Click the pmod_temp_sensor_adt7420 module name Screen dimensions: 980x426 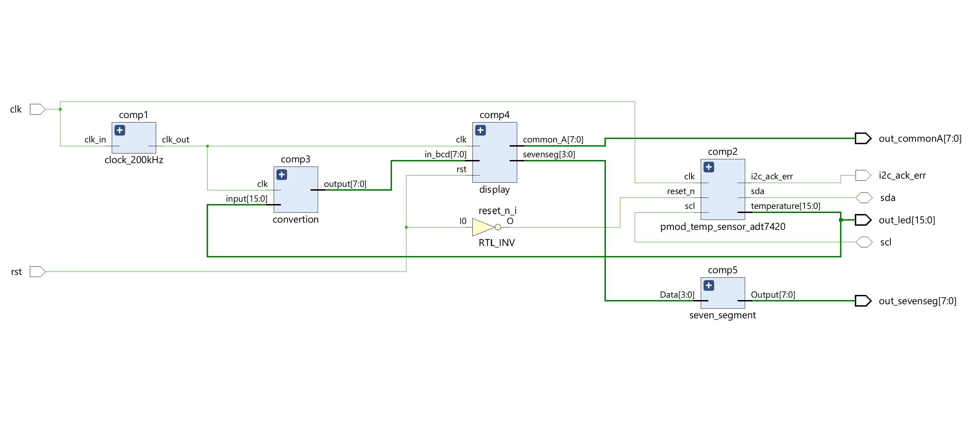pos(723,227)
